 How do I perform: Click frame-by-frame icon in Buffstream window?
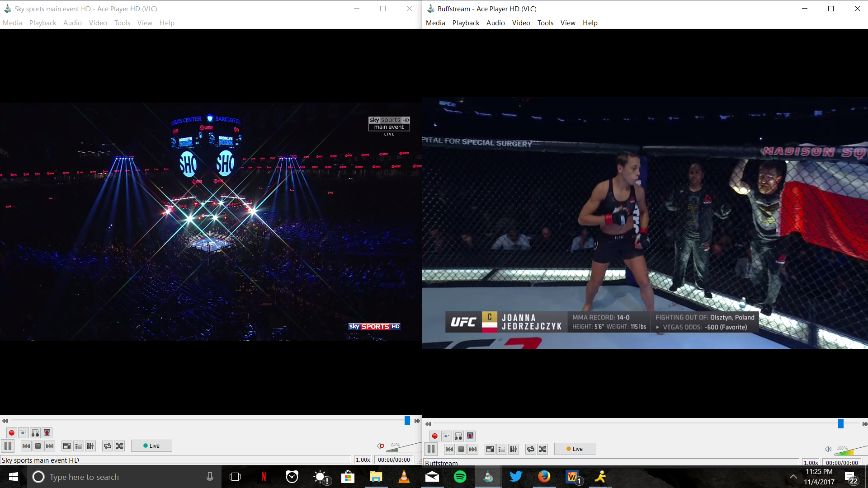point(470,436)
